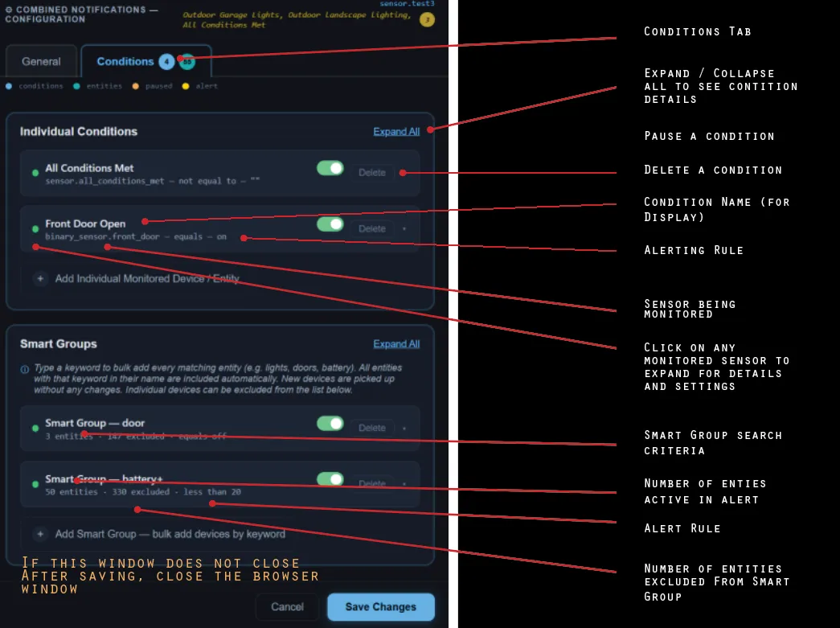This screenshot has height=628, width=840.
Task: Expand the Smart Group door row chevron
Action: (x=404, y=428)
